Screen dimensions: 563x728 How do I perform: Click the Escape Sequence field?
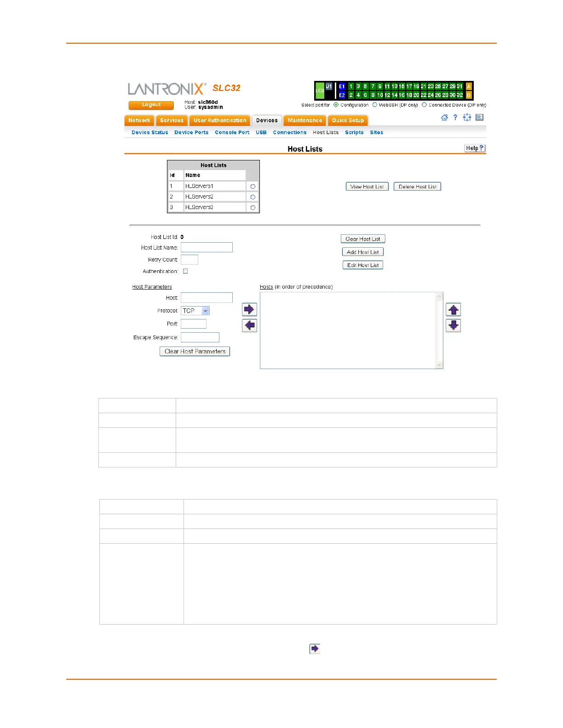pyautogui.click(x=200, y=337)
